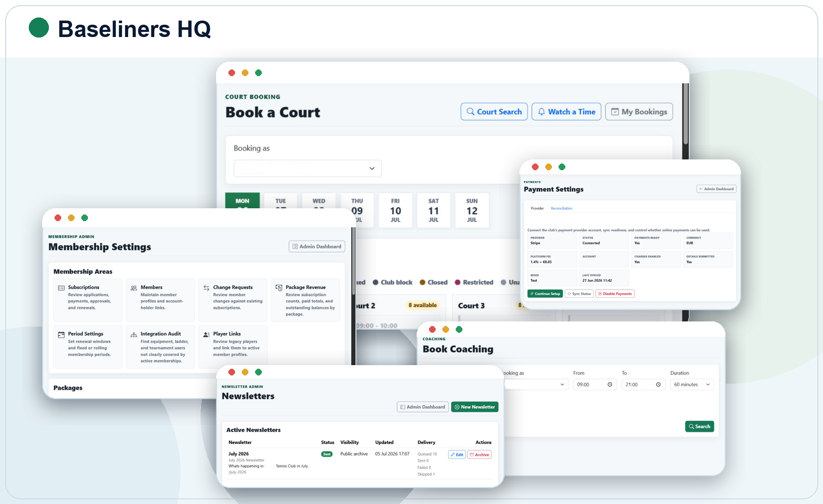Archive the July 2026 newsletter
The image size is (823, 504).
click(x=479, y=455)
